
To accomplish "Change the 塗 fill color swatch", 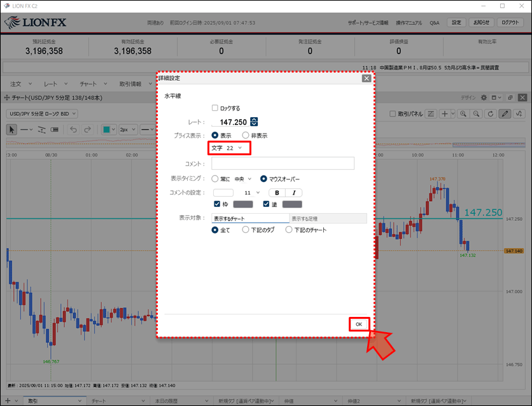I will (x=292, y=204).
